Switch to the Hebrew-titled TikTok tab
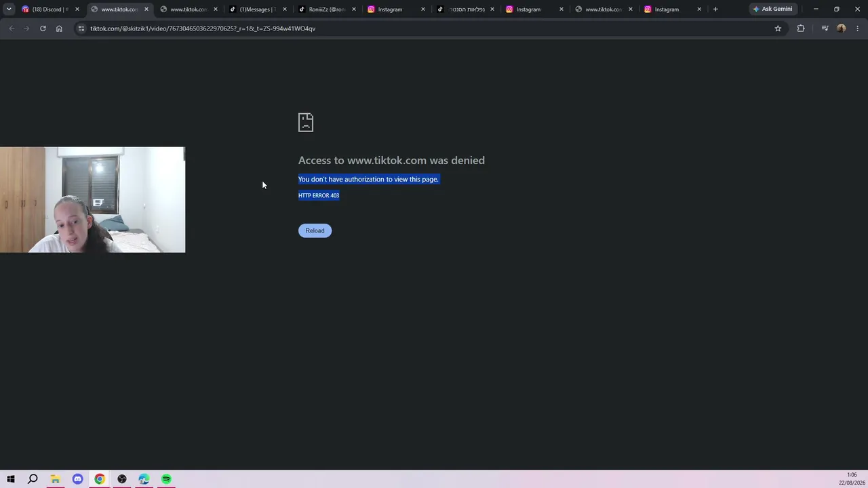This screenshot has height=488, width=868. tap(465, 9)
